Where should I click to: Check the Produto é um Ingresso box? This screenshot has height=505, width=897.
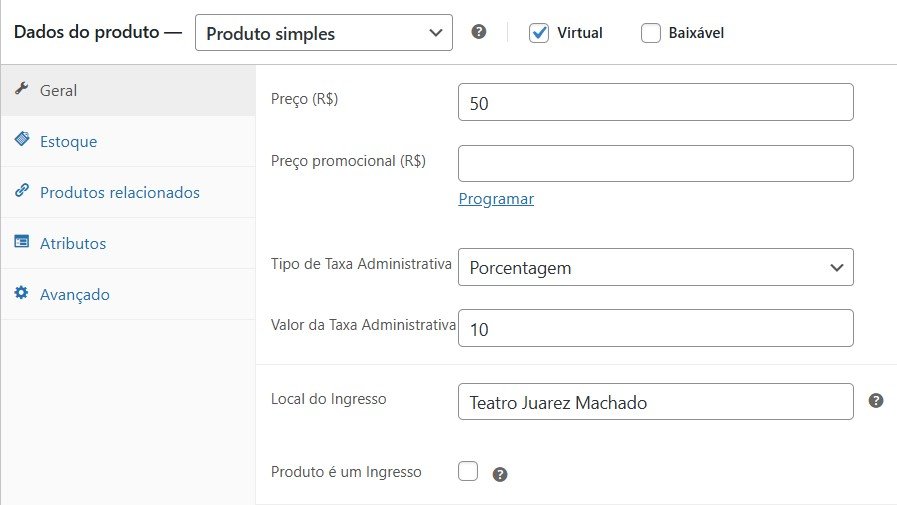[x=468, y=471]
